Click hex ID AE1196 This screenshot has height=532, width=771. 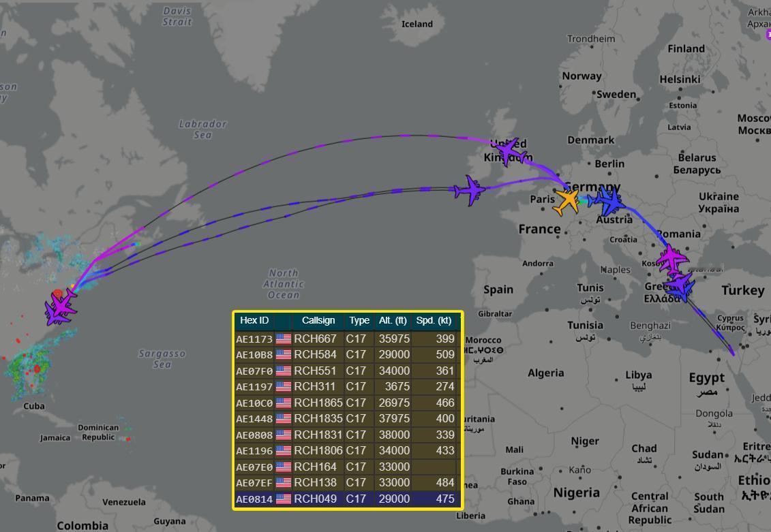pyautogui.click(x=254, y=451)
